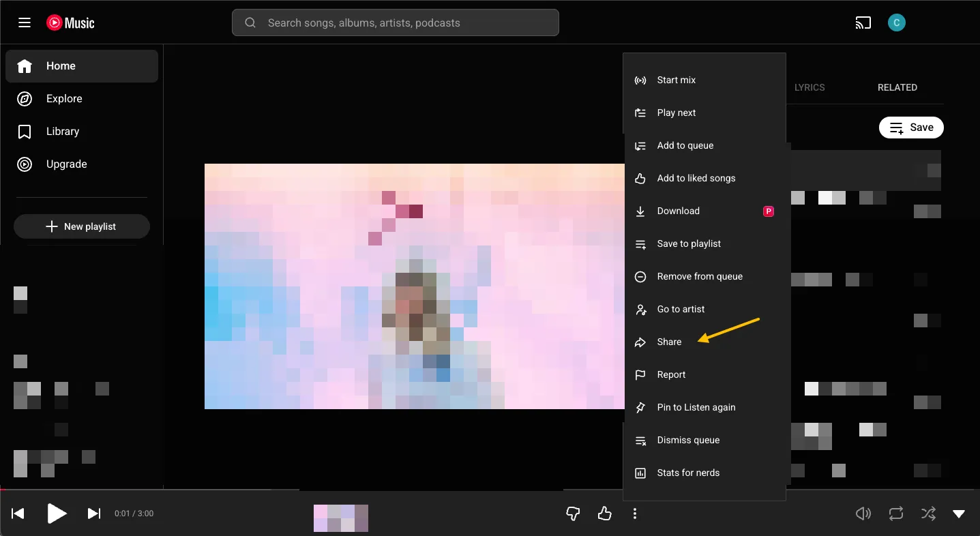Click the Stats for nerds chart icon
Viewport: 980px width, 536px height.
(640, 473)
